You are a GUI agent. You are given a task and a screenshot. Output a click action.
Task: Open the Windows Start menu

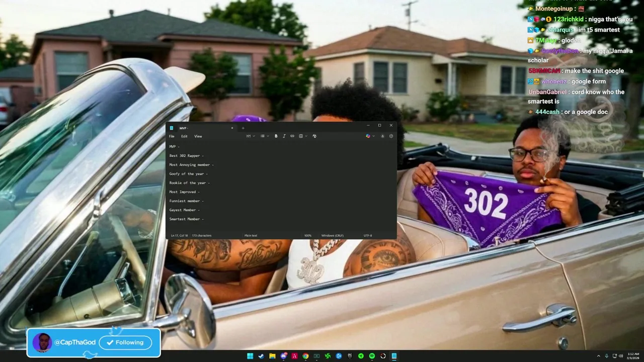[250, 356]
